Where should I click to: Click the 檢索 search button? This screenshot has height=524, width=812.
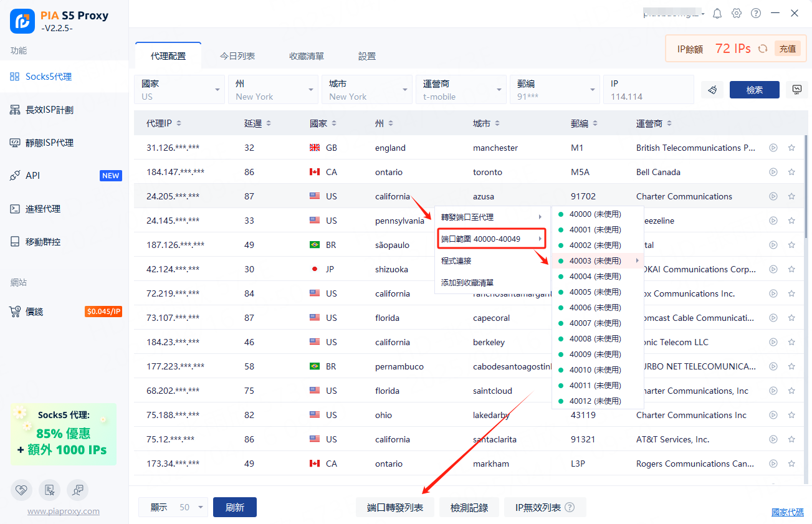pos(754,90)
